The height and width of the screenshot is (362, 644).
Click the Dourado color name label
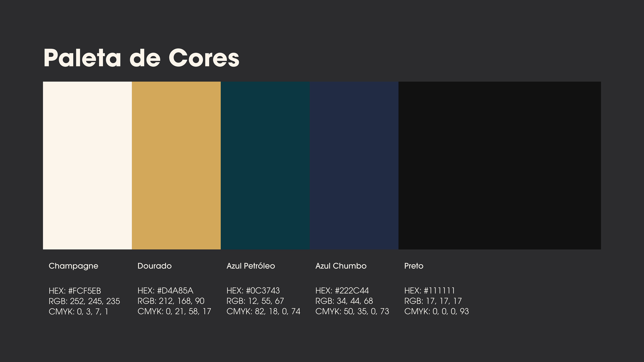point(154,266)
